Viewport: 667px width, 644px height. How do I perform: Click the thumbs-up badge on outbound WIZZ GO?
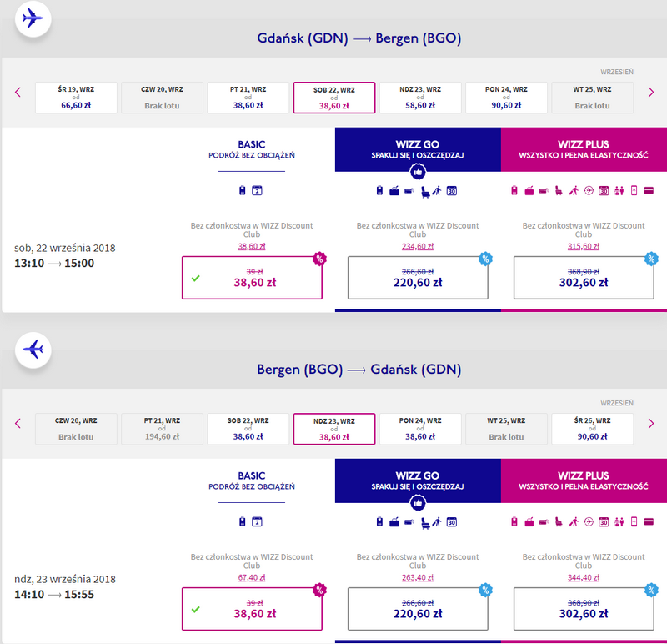[x=418, y=173]
